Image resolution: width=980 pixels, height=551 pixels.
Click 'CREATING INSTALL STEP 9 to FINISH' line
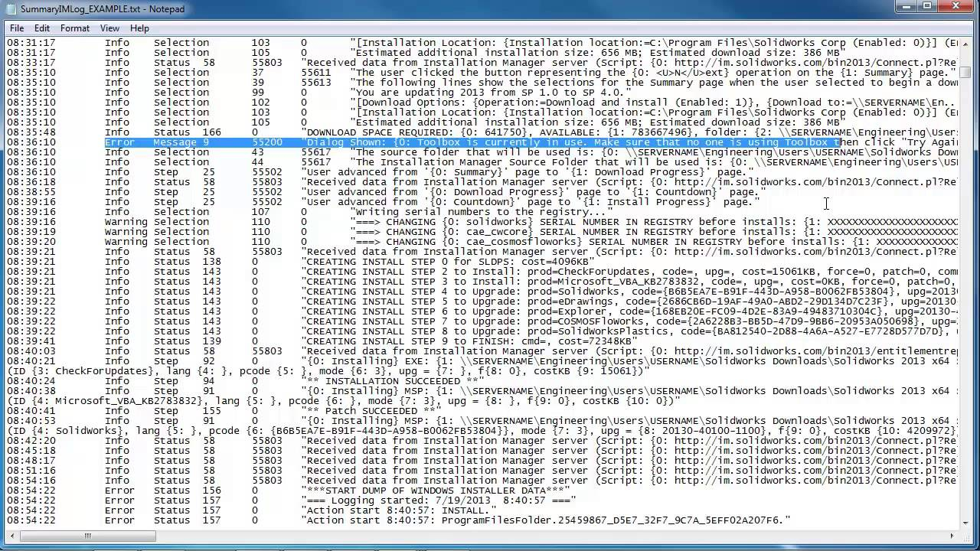point(469,341)
